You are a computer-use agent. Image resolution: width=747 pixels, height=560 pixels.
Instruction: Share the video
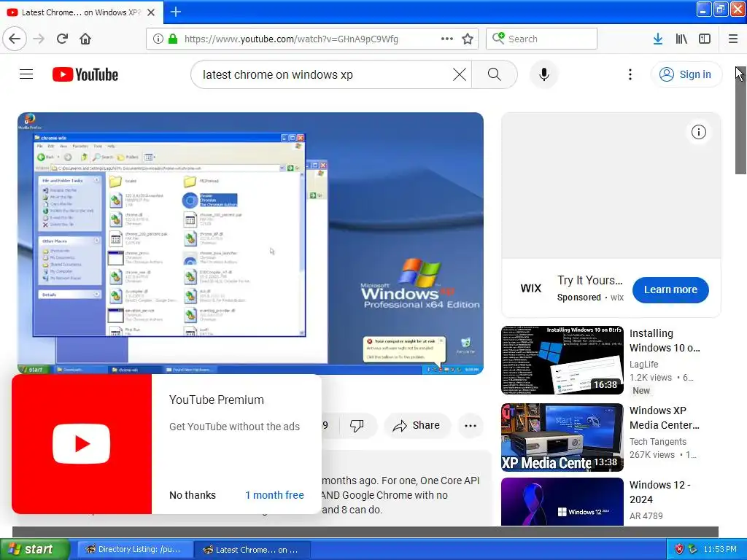[417, 425]
